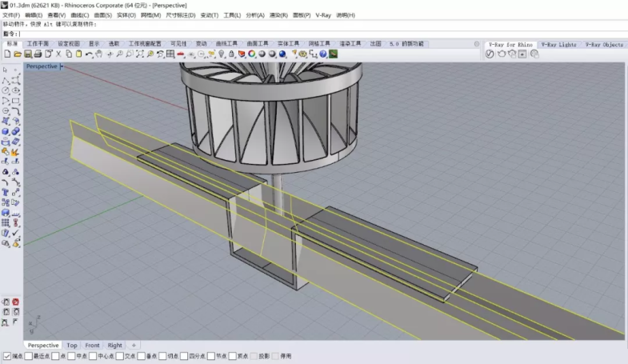This screenshot has width=628, height=364.
Task: Click the light bulb visibility icon
Action: point(222,54)
